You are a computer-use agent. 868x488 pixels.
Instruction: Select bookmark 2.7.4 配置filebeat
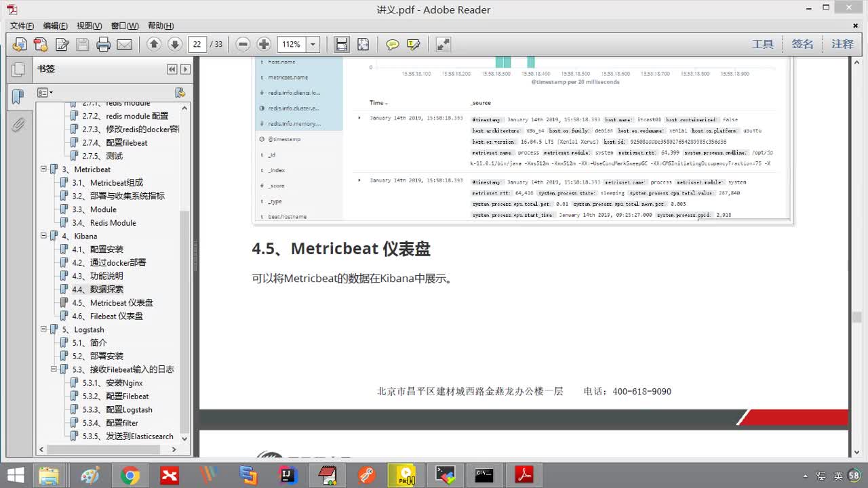[x=115, y=142]
